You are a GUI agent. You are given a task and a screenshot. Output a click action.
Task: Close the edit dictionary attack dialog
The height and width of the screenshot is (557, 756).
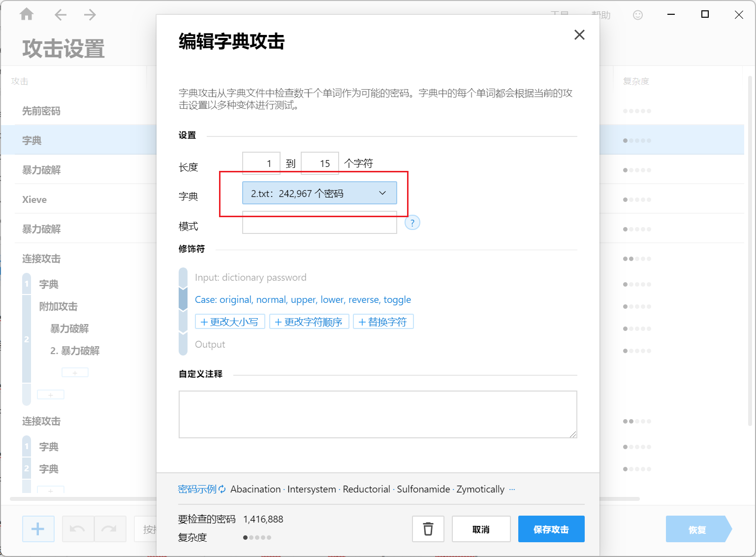[x=579, y=34]
